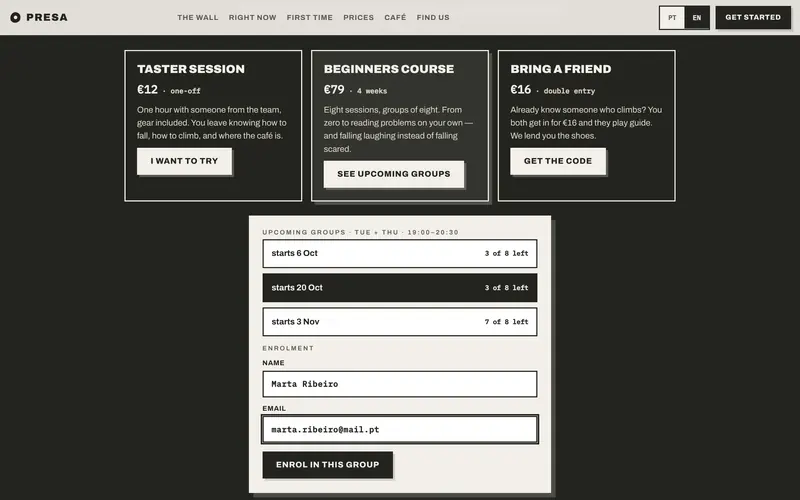Select group starting 3 Nov
800x500 pixels.
click(x=400, y=322)
